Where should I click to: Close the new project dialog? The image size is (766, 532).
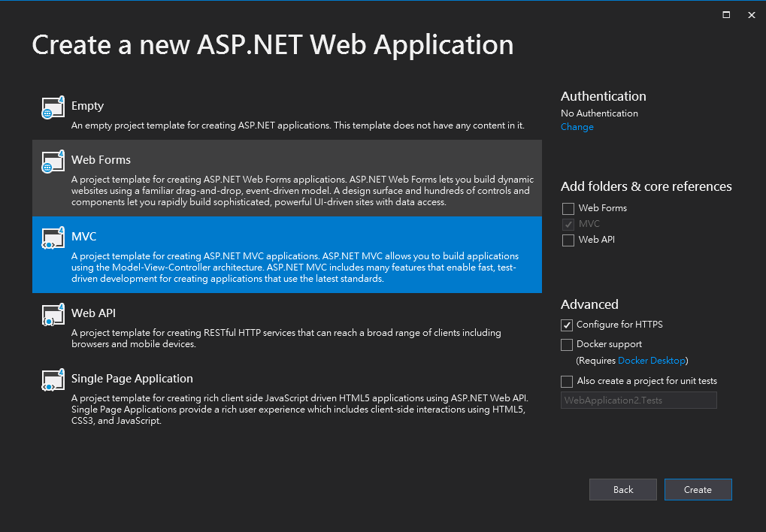750,14
